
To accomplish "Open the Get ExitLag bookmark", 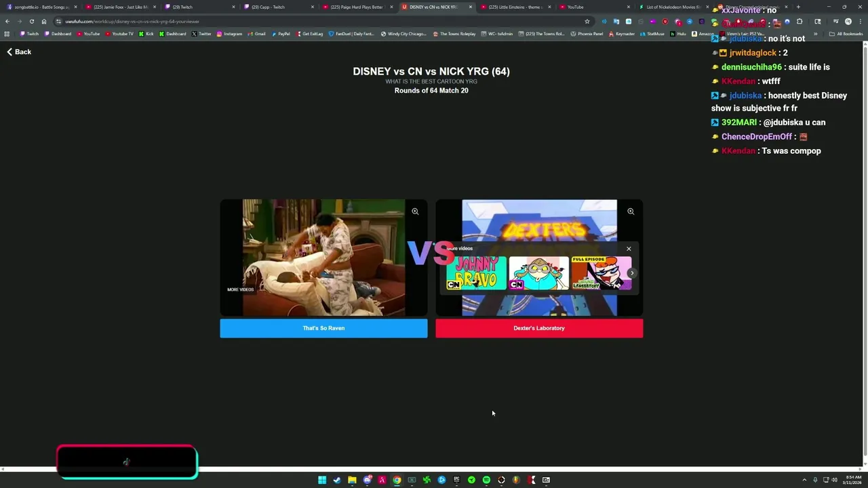I will point(309,34).
